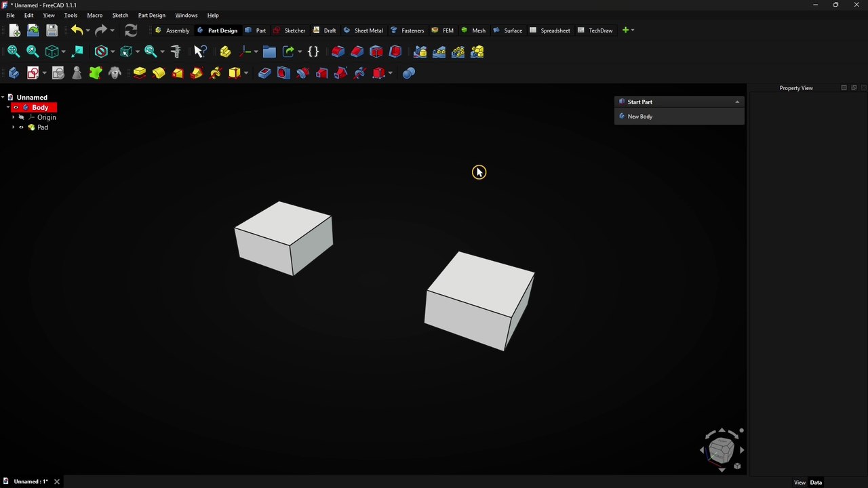The height and width of the screenshot is (488, 868).
Task: Open the File menu
Action: [10, 15]
